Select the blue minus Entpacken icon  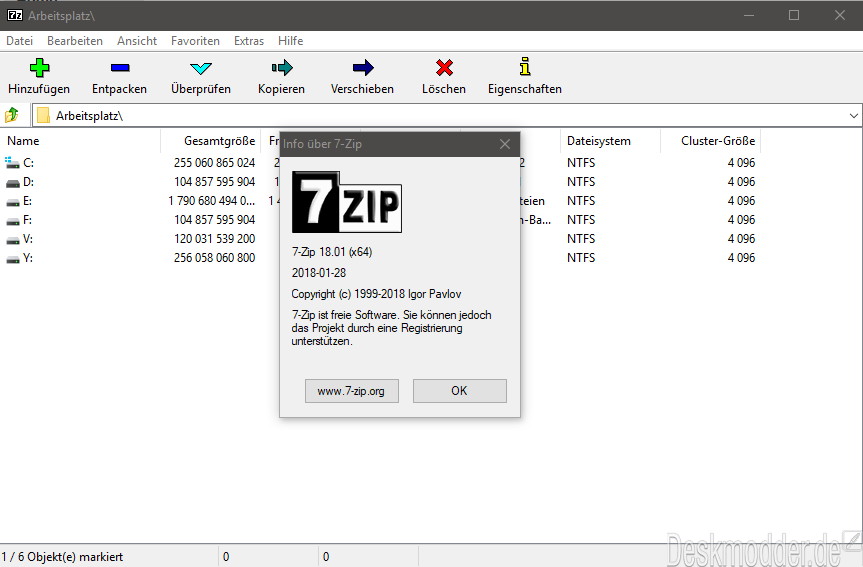pos(119,68)
